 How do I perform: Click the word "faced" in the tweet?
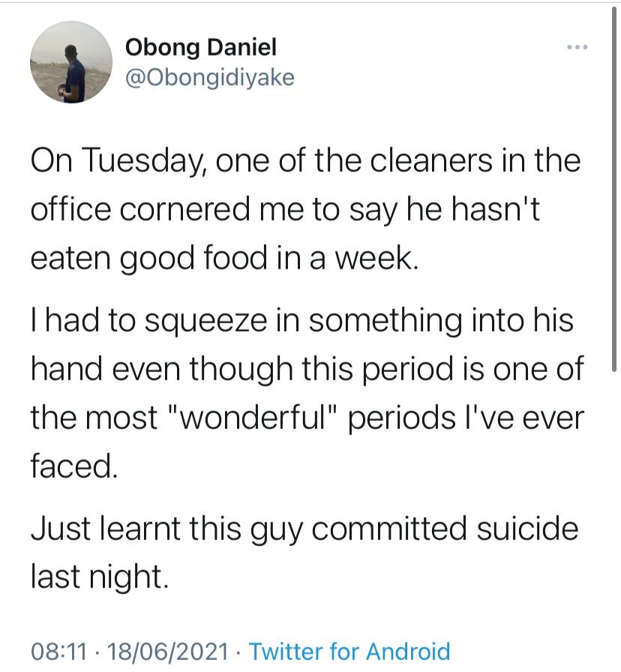[74, 466]
